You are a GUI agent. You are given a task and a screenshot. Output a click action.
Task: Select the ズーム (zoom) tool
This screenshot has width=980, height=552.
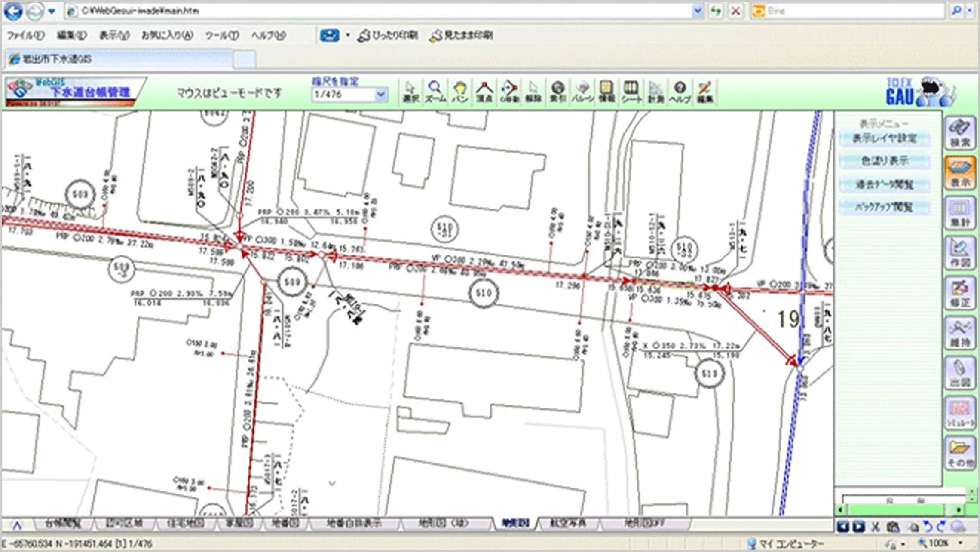(435, 92)
